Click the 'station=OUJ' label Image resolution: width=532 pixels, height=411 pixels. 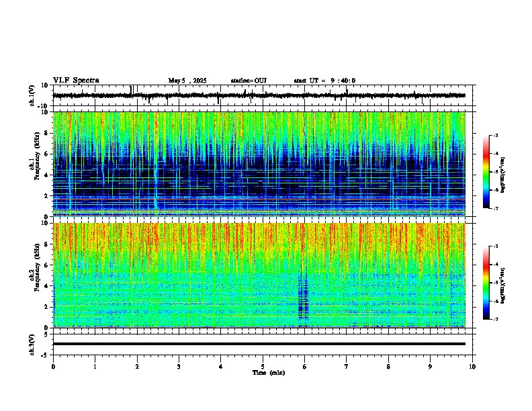(249, 81)
